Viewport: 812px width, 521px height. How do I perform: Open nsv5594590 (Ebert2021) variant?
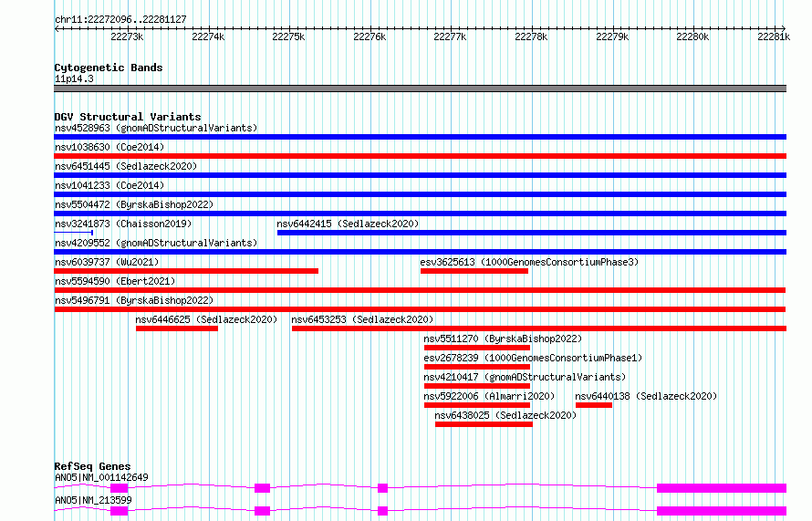[115, 281]
